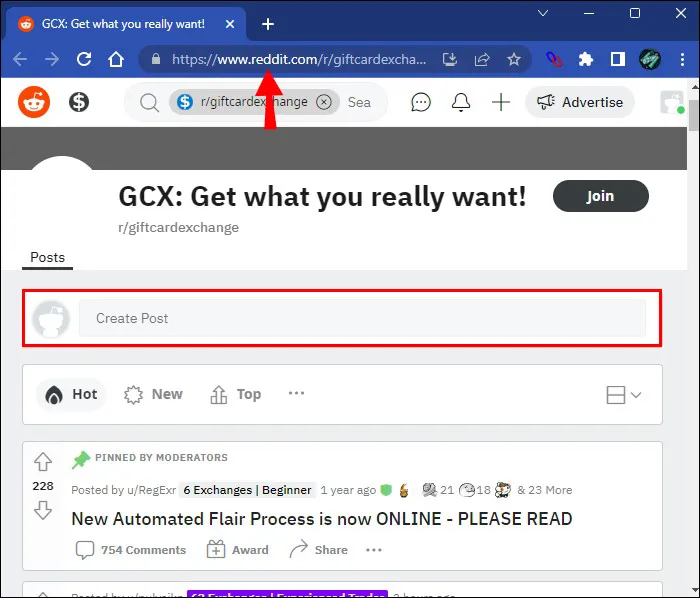
Task: Reload the page with refresh icon
Action: click(84, 59)
